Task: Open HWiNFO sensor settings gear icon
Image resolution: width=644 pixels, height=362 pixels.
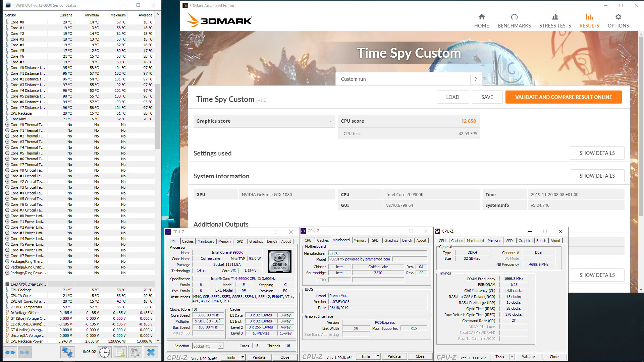Action: [x=135, y=352]
